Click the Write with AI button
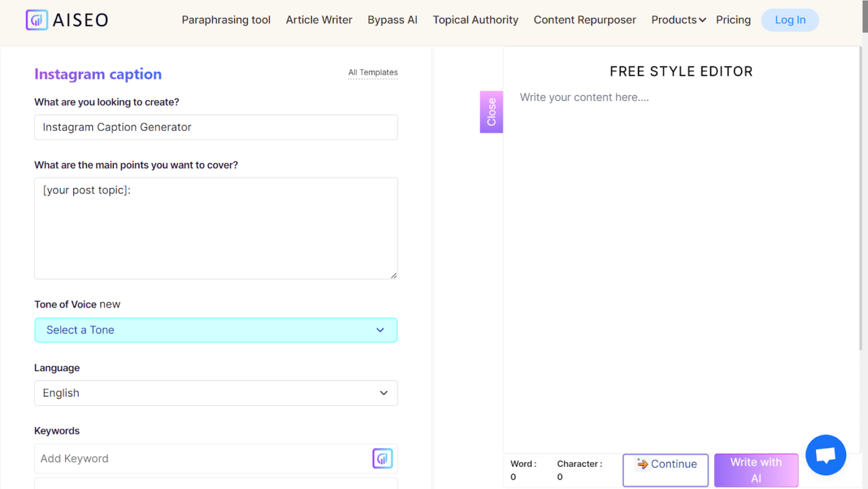Screen dimensions: 868x489 [x=756, y=470]
